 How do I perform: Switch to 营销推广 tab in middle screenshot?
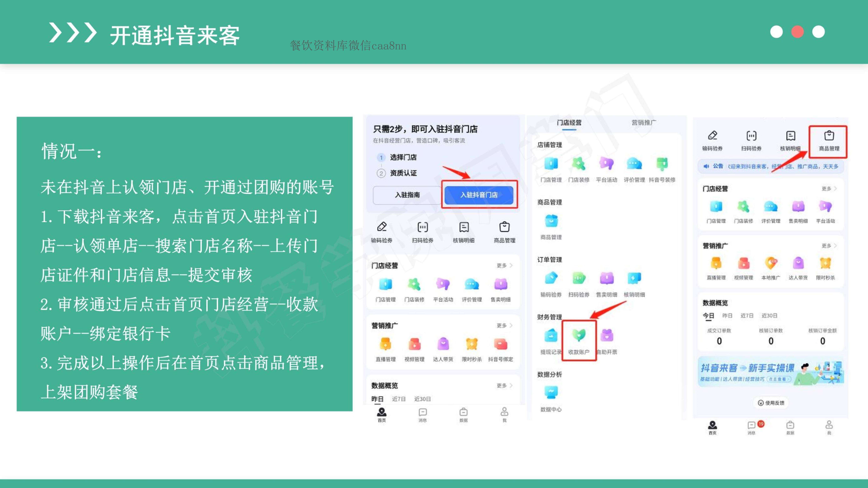pos(644,123)
